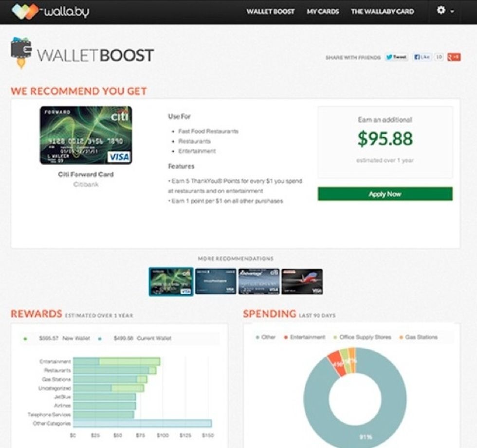
Task: Toggle the New Wallet legend dot
Action: coord(25,338)
